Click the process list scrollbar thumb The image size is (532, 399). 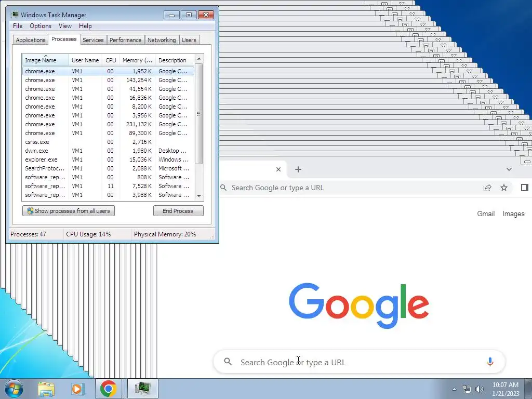199,114
